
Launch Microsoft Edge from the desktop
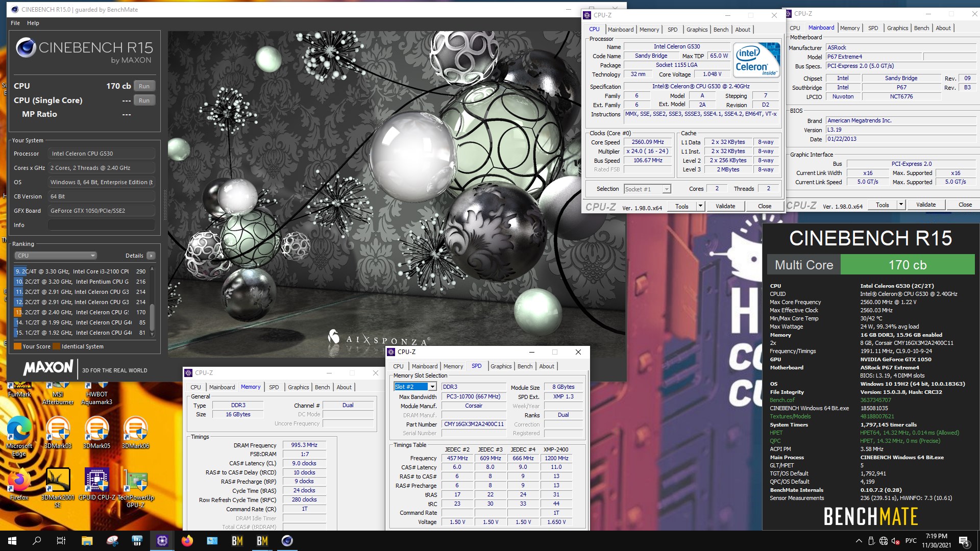(x=19, y=435)
